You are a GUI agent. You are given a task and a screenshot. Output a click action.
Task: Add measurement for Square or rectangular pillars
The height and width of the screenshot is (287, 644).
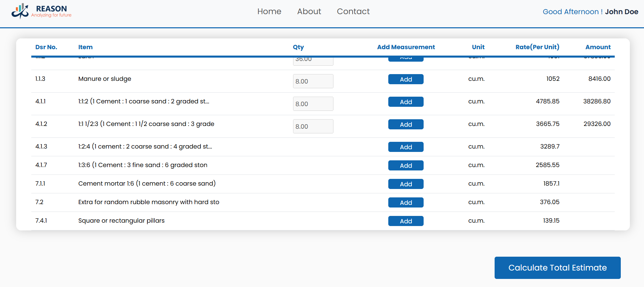click(405, 221)
